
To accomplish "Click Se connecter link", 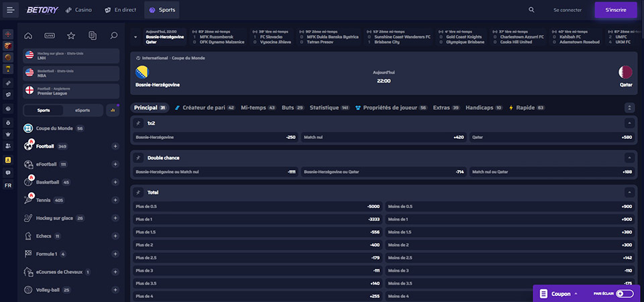I will pos(568,10).
